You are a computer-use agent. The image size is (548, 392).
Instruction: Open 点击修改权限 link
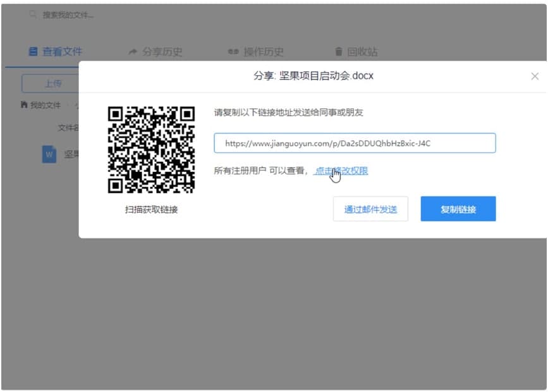click(x=341, y=171)
